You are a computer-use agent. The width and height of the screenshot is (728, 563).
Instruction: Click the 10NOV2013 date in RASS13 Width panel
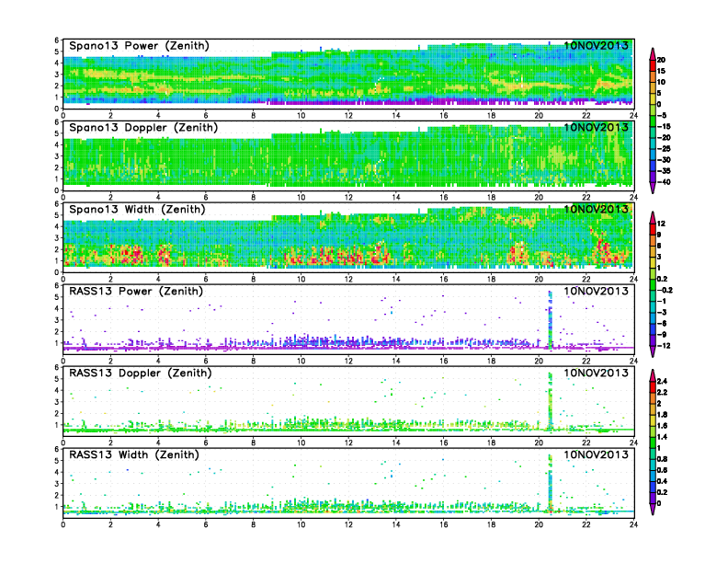597,454
